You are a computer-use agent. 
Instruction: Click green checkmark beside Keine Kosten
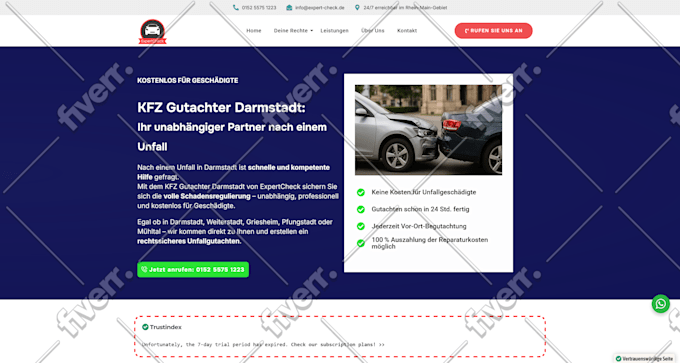(360, 192)
